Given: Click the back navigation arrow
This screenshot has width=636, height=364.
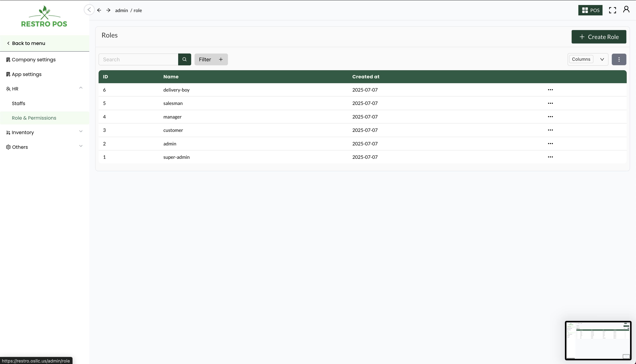Looking at the screenshot, I should point(99,10).
